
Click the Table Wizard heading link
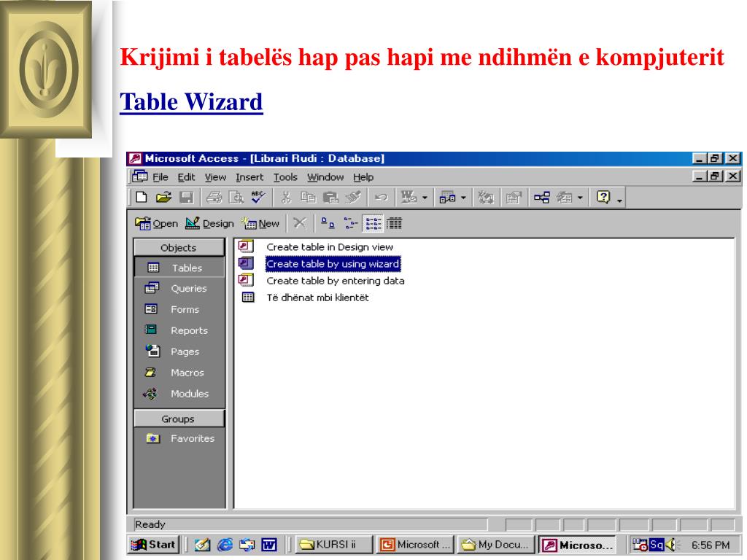coord(191,102)
